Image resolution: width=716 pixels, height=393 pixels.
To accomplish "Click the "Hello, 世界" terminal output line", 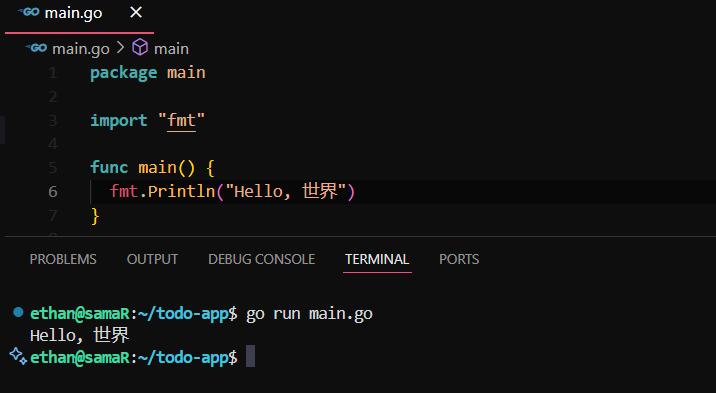I will coord(79,335).
